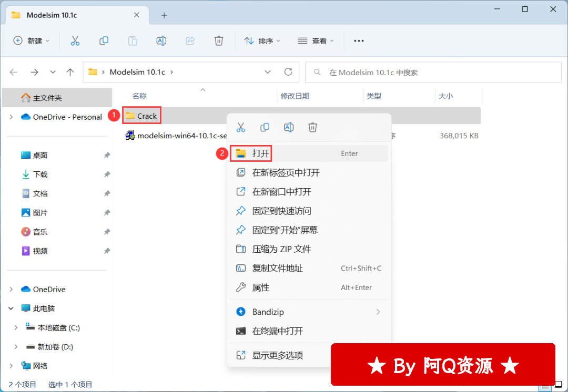Expand the 网络 tree node
Screen dimensions: 568x392
11,366
